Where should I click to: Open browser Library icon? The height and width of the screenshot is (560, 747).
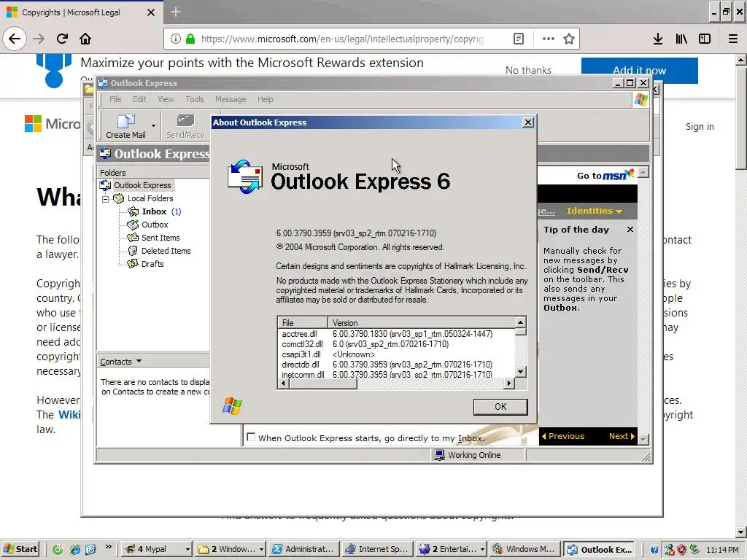(x=681, y=39)
